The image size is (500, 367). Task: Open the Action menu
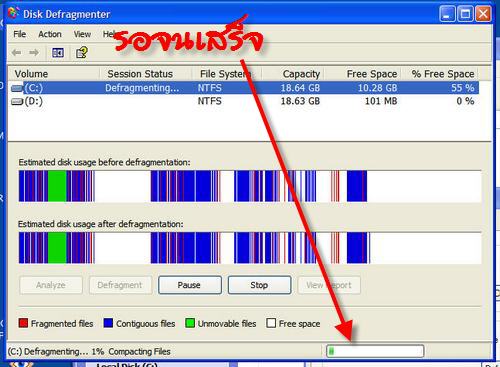pyautogui.click(x=50, y=34)
